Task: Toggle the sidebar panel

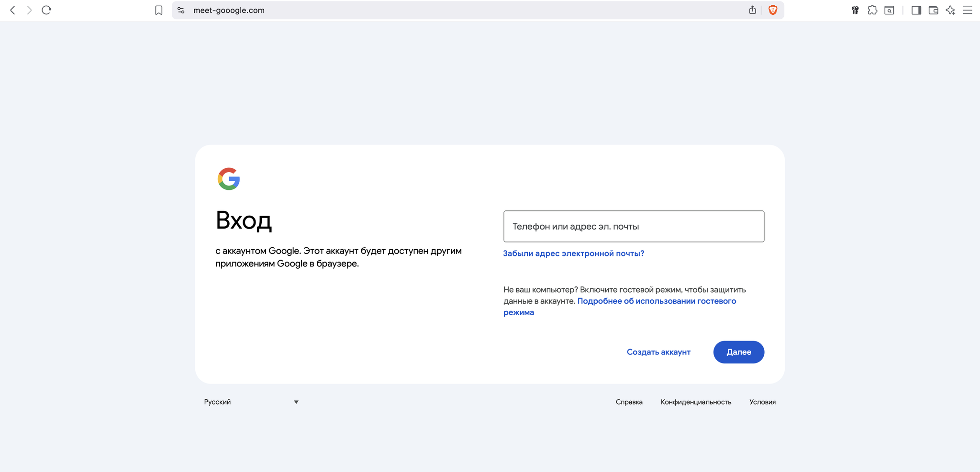Action: pyautogui.click(x=916, y=10)
